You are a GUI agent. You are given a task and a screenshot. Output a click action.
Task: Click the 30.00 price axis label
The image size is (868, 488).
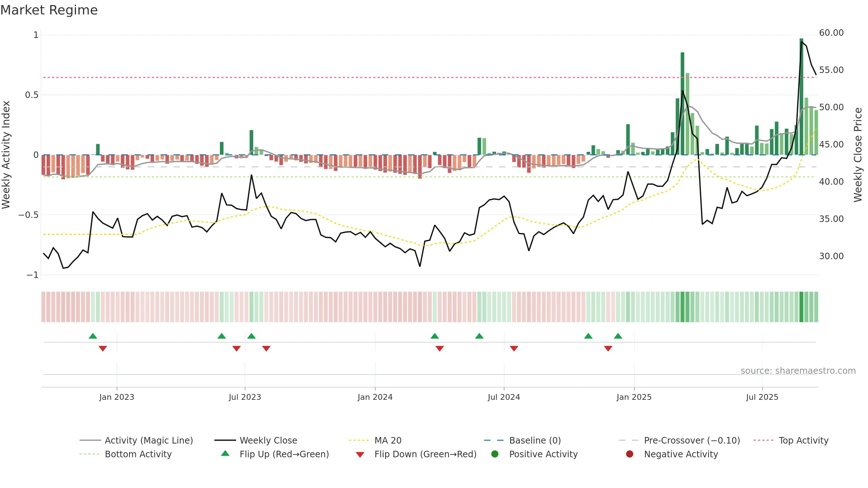[x=831, y=256]
